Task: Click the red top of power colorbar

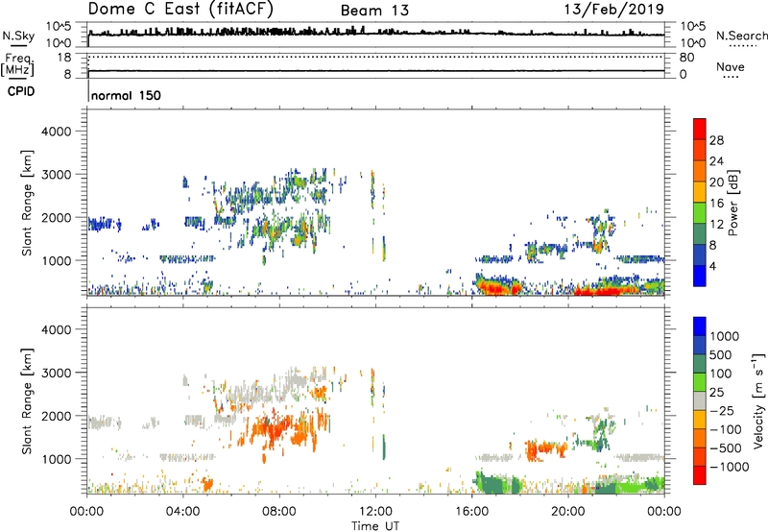Action: point(700,130)
